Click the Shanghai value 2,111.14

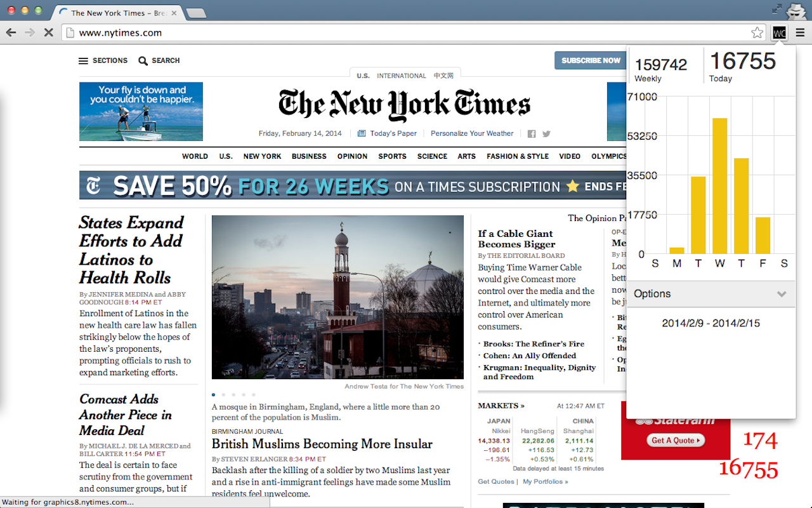pyautogui.click(x=579, y=441)
